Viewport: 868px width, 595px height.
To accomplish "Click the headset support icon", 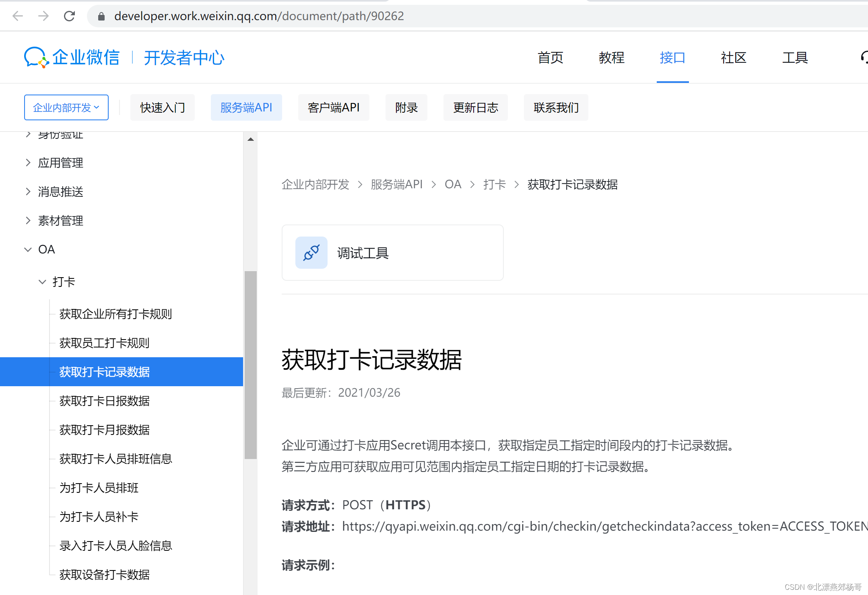I will click(x=864, y=57).
